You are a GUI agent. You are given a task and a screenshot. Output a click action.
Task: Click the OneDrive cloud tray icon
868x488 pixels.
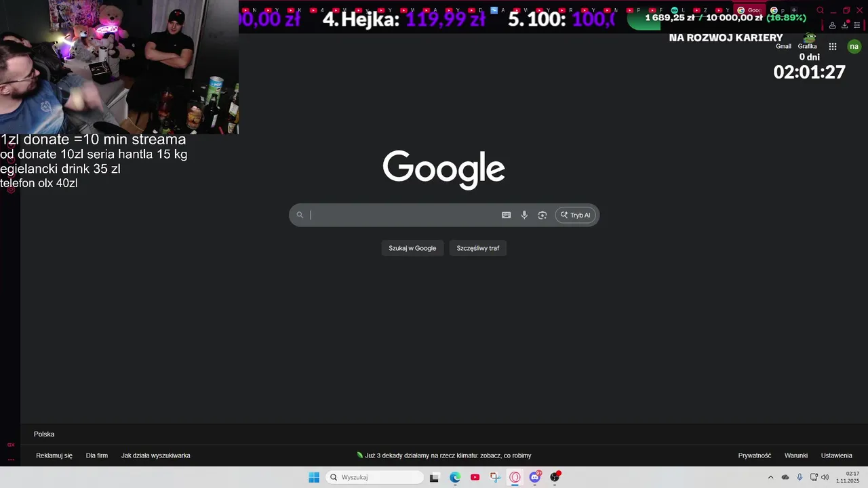tap(785, 477)
